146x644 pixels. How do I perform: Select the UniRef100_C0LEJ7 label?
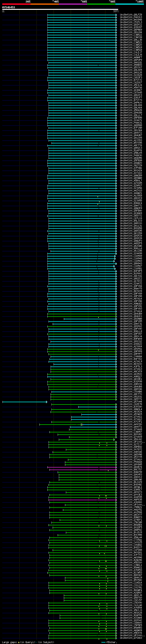click(x=131, y=53)
